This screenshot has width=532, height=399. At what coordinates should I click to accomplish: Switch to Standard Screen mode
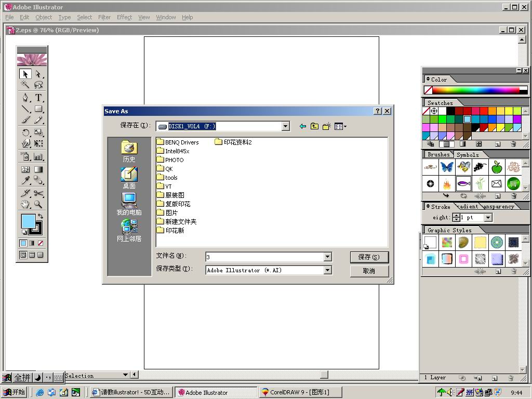(23, 255)
